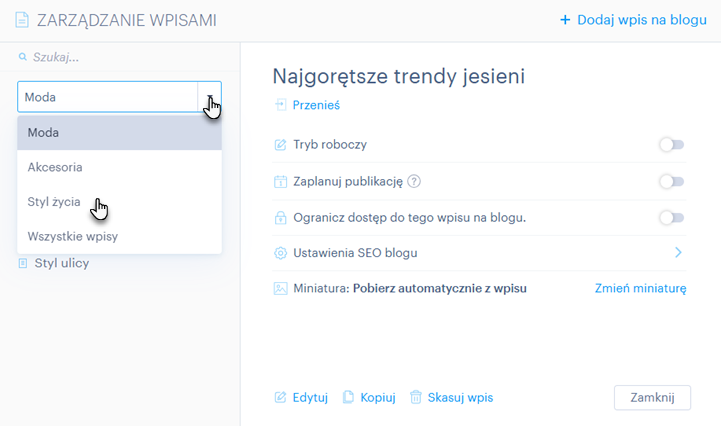Click the Edytuj link

click(x=310, y=397)
